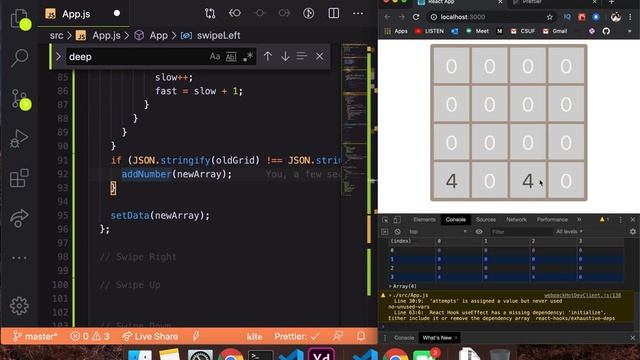The width and height of the screenshot is (640, 360).
Task: Expand the replace field in find widget
Action: pyautogui.click(x=58, y=56)
